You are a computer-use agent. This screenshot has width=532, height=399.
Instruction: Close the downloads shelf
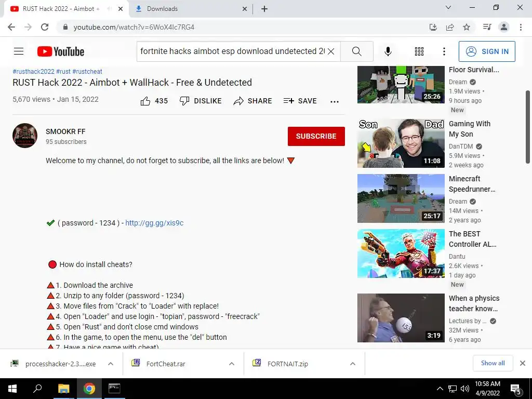click(x=523, y=363)
